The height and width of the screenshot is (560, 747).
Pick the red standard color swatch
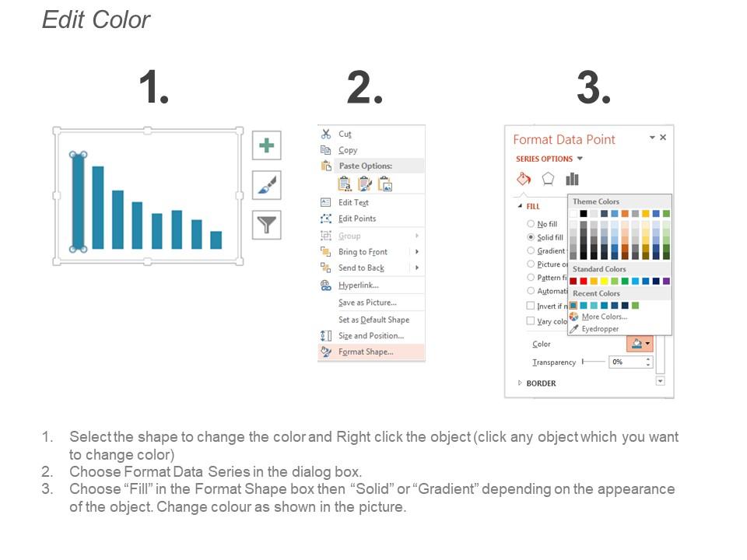click(x=584, y=281)
